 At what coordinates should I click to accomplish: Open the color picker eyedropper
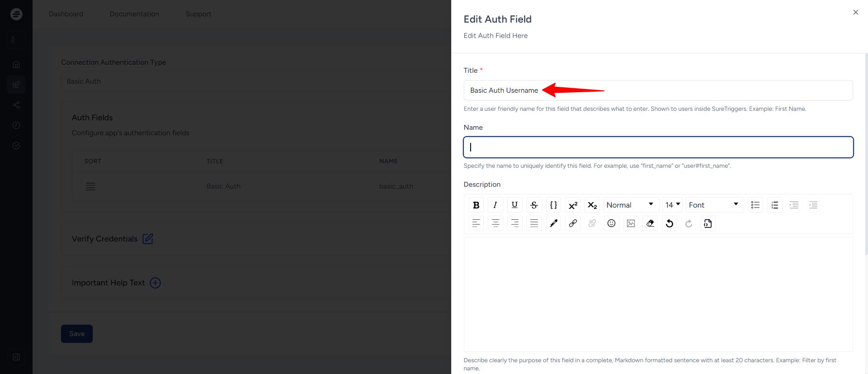click(553, 223)
